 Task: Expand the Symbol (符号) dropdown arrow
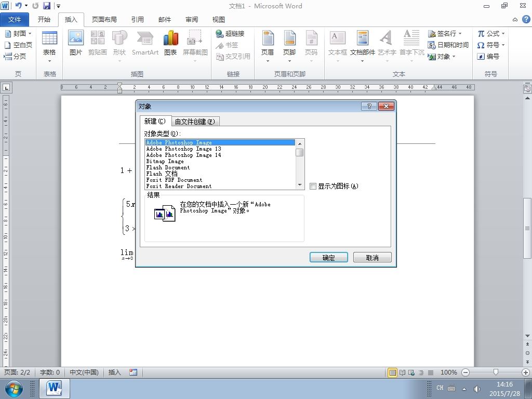pyautogui.click(x=503, y=45)
